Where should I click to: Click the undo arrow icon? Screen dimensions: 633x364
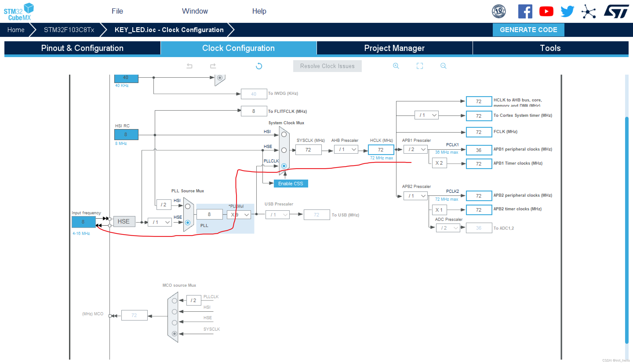click(x=189, y=66)
